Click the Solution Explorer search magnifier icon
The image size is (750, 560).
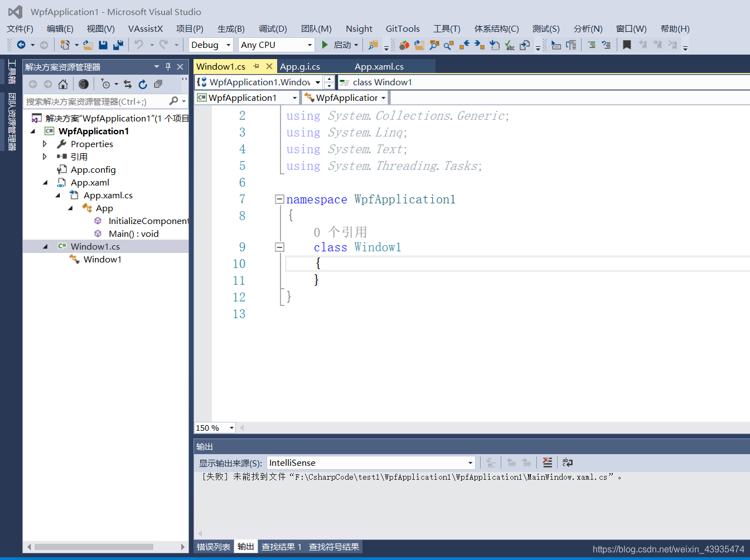[174, 101]
